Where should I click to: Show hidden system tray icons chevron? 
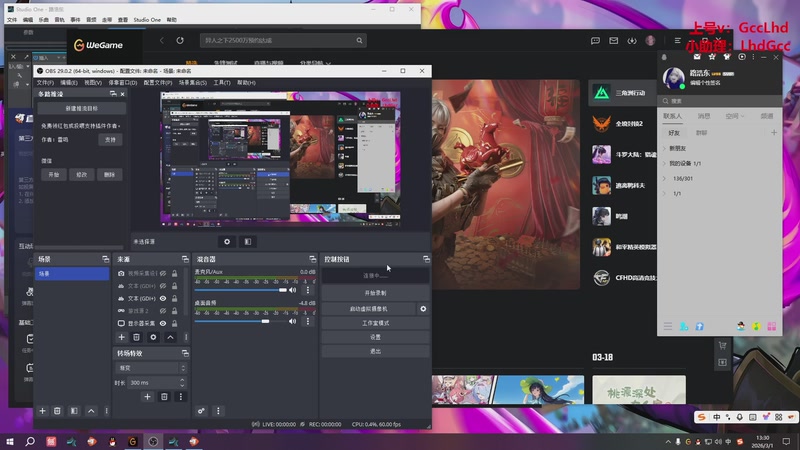click(x=668, y=441)
